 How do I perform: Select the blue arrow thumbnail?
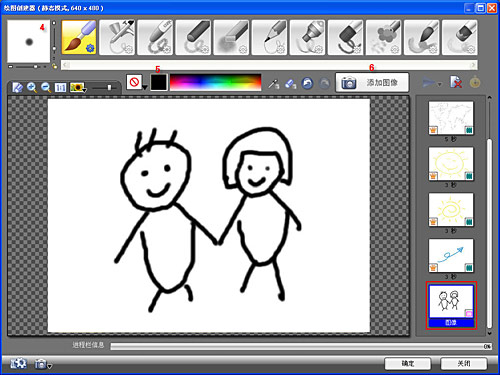pos(451,255)
